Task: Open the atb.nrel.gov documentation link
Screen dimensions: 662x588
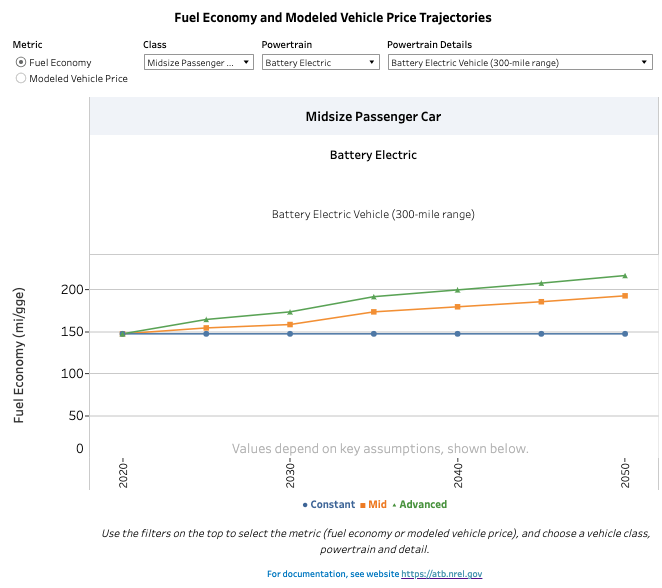Action: coord(442,574)
